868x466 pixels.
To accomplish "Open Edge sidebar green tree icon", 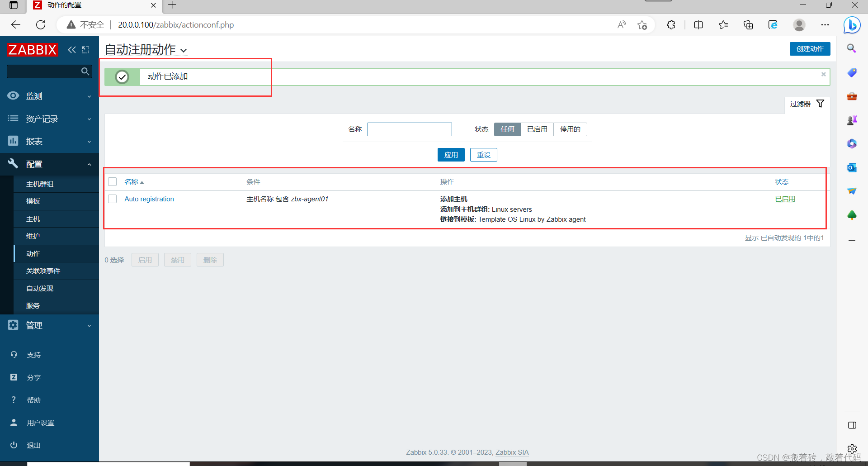I will pyautogui.click(x=852, y=215).
